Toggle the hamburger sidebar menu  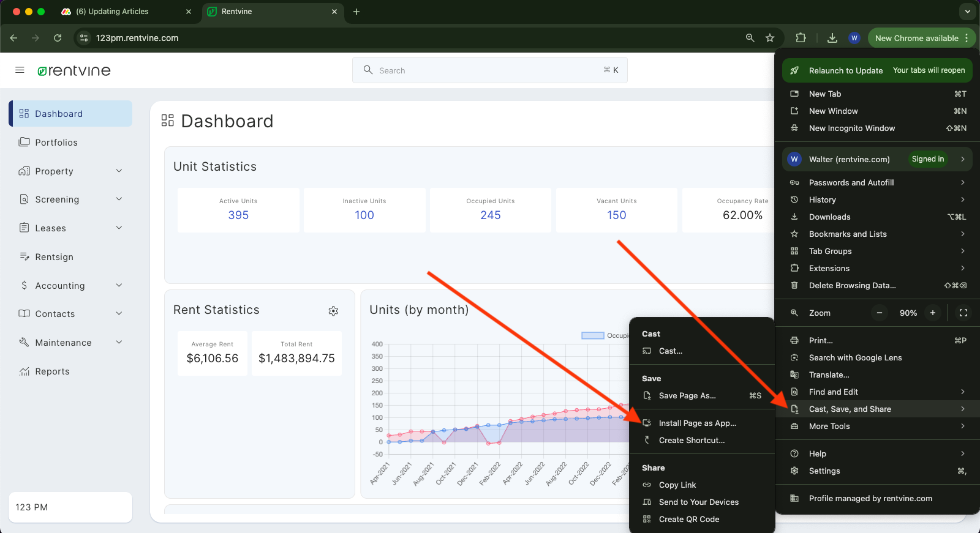[20, 70]
